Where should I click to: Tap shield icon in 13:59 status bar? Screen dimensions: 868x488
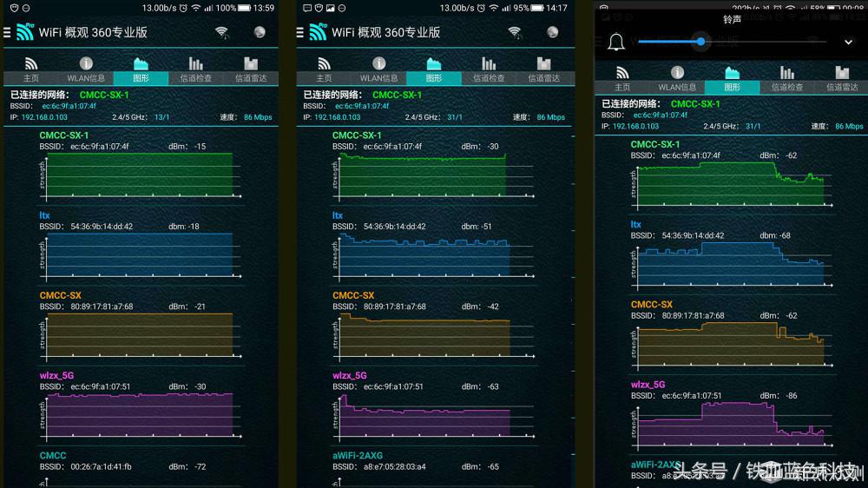(15, 8)
